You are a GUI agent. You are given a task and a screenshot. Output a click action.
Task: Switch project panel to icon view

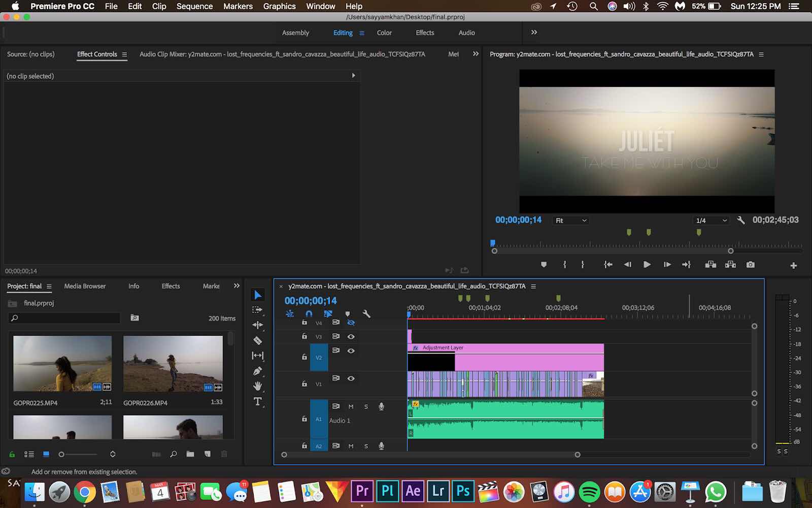[46, 454]
